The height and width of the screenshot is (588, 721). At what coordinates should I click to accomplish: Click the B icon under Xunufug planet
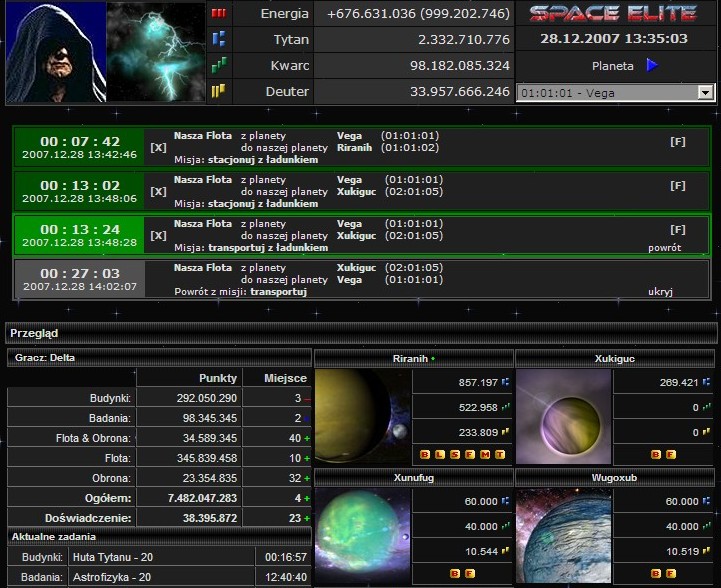[454, 573]
